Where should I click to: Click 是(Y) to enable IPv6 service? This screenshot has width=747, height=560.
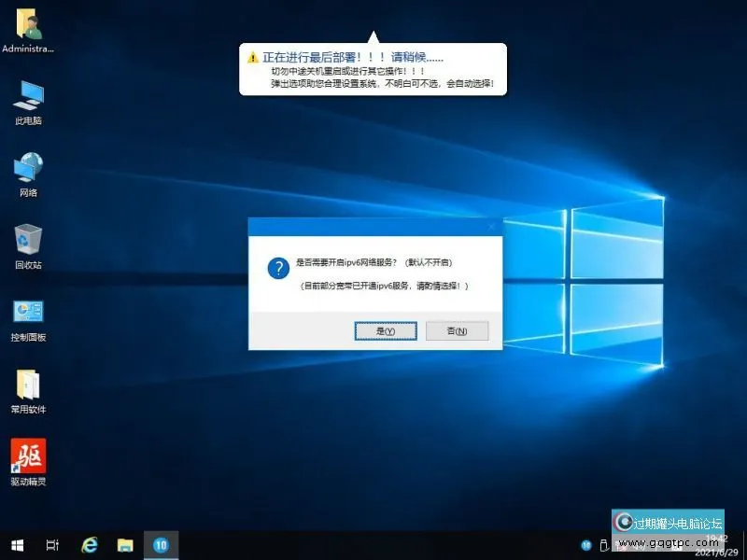click(x=386, y=330)
